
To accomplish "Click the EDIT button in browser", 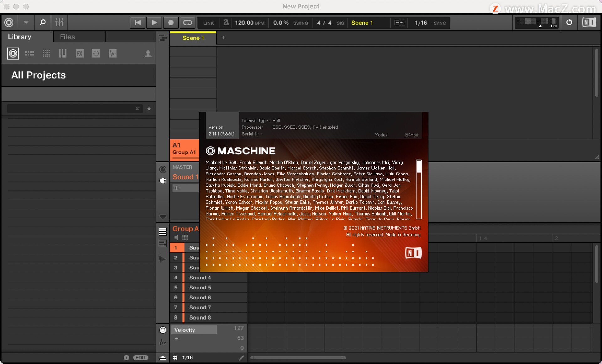I will point(141,357).
